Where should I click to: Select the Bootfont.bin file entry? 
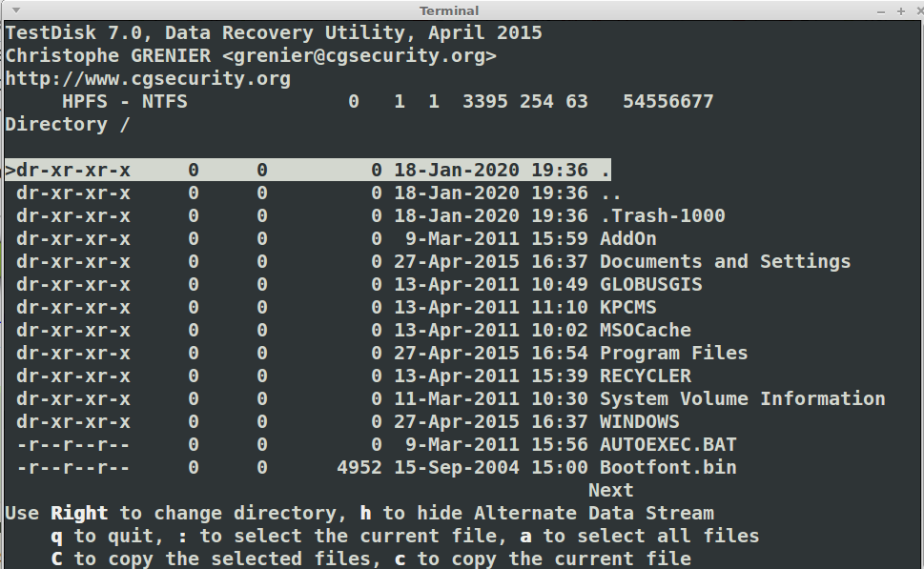coord(377,468)
